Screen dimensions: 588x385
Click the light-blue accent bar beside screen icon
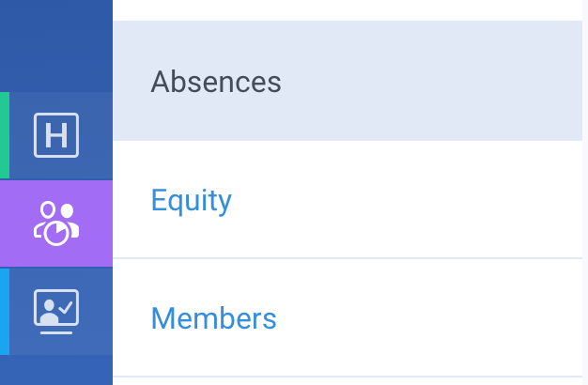pyautogui.click(x=5, y=312)
